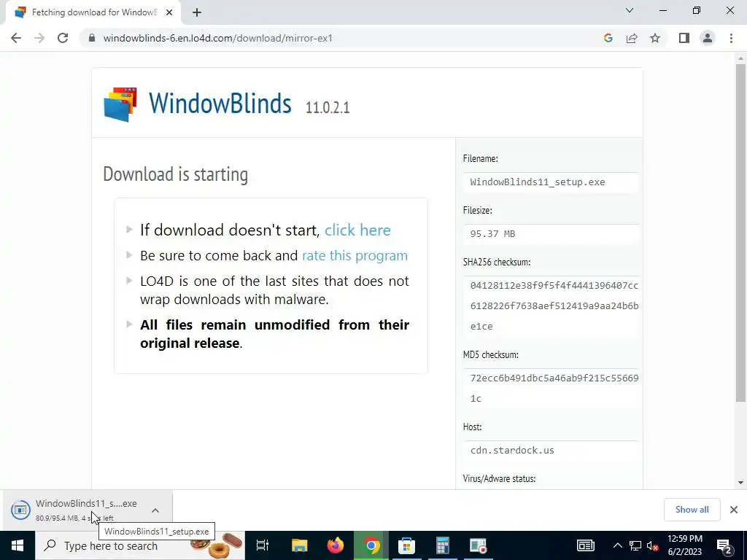Viewport: 747px width, 560px height.
Task: Open the Chrome profile avatar
Action: point(708,38)
